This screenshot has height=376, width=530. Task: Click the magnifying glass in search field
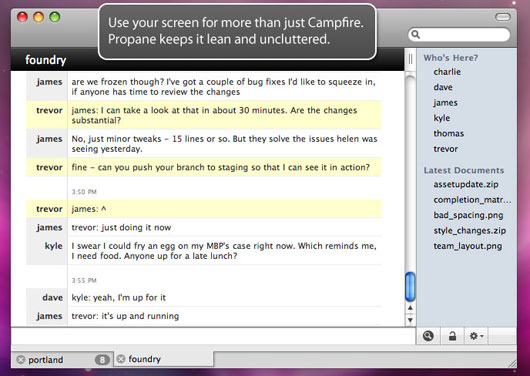click(416, 34)
